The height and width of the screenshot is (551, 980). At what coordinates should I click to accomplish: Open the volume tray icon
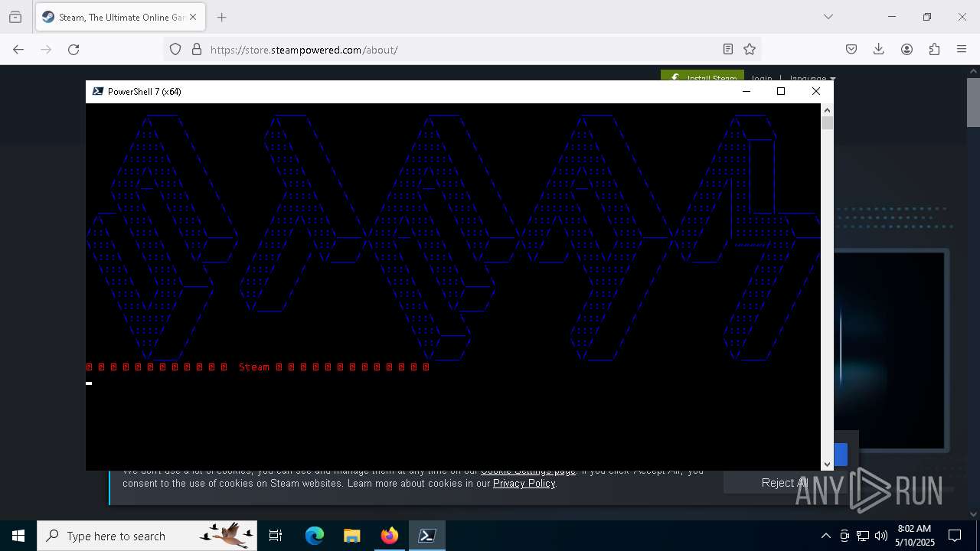coord(881,536)
